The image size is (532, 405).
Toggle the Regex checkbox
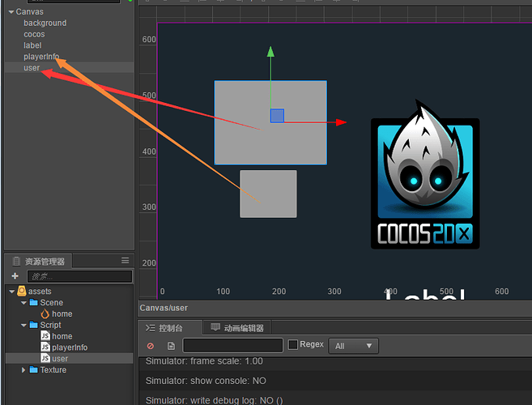(x=293, y=345)
